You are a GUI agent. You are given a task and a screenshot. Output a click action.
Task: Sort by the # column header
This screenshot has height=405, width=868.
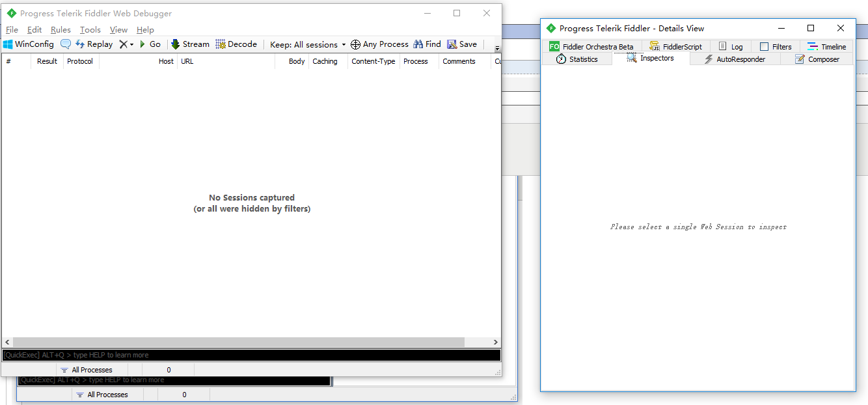pos(16,61)
